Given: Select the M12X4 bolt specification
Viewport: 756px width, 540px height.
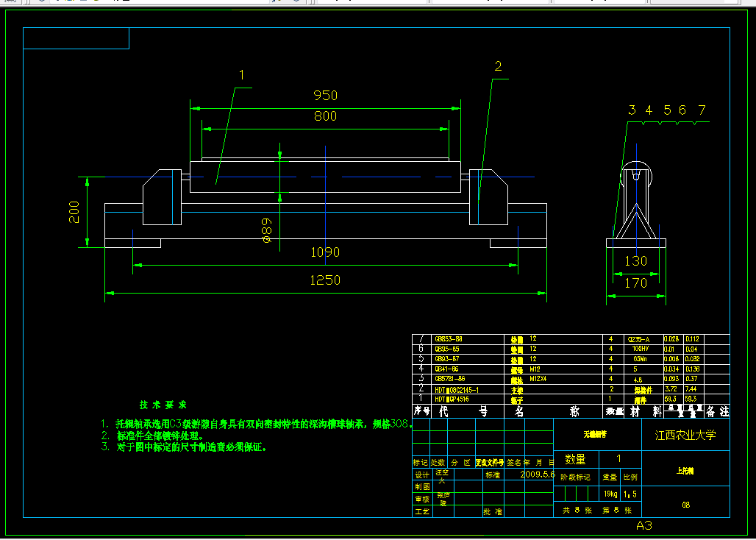Looking at the screenshot, I should 538,379.
